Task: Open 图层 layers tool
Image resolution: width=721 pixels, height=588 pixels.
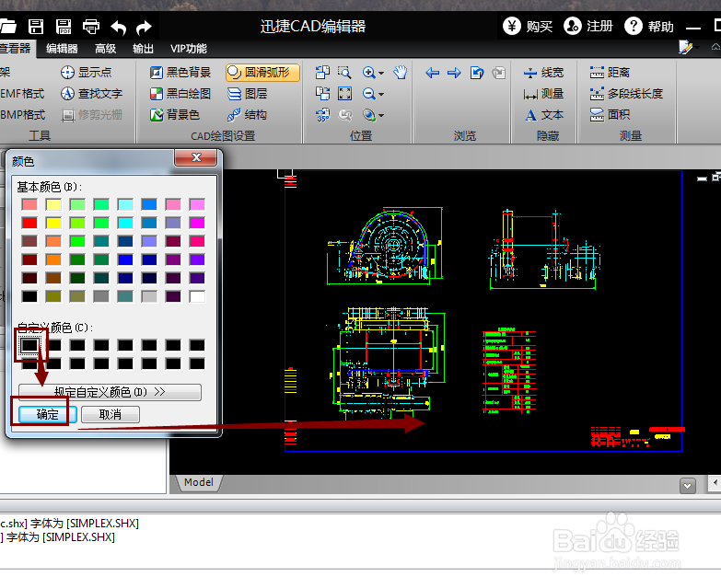Action: tap(248, 94)
